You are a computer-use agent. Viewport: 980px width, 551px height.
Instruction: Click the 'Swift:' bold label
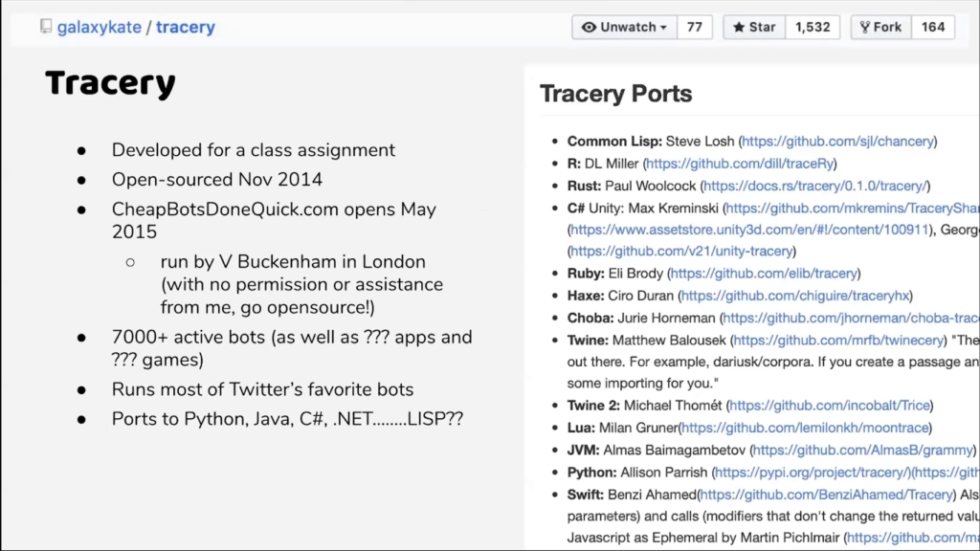586,495
